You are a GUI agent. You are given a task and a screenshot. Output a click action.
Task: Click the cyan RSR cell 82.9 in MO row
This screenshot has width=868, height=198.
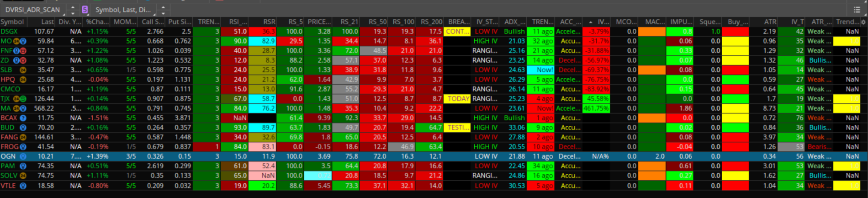pos(263,41)
